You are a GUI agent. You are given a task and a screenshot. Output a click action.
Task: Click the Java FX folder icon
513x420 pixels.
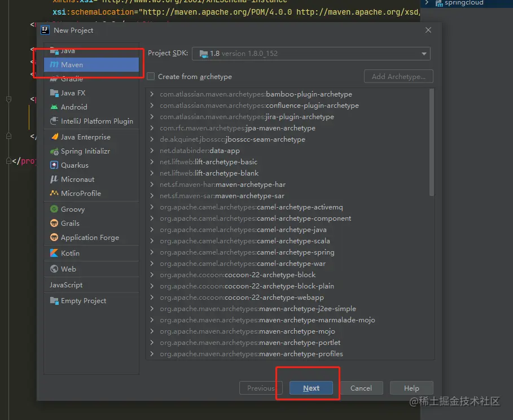54,93
